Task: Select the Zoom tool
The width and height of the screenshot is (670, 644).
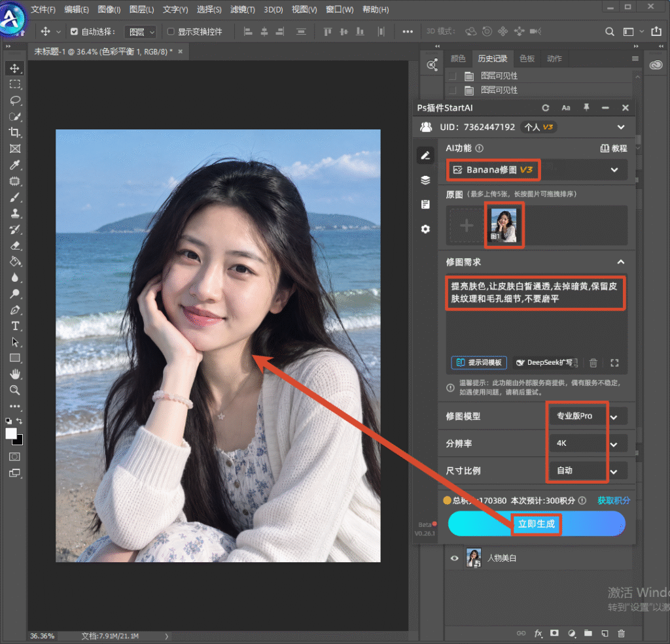Action: click(x=15, y=390)
